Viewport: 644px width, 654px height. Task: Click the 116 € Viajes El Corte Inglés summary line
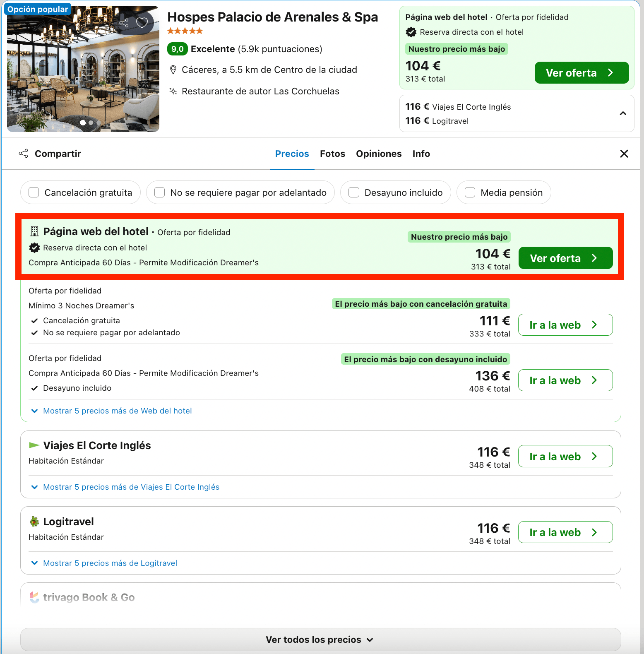point(458,107)
